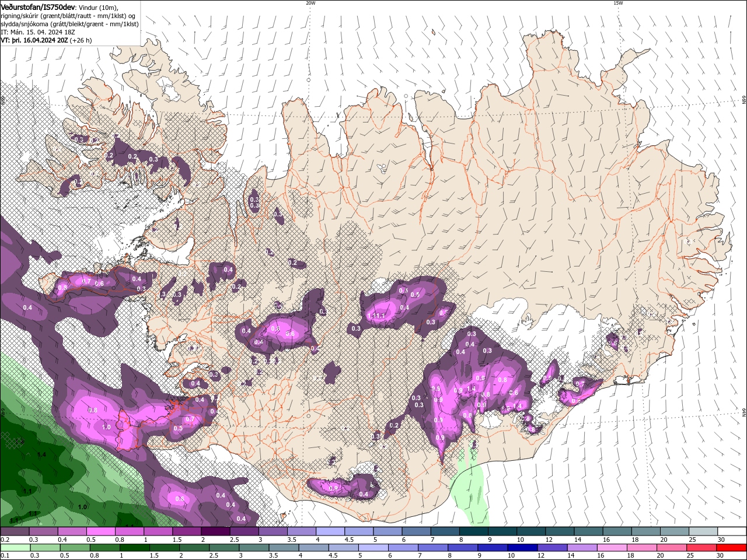The width and height of the screenshot is (747, 560).
Task: Select the bright red 30 swatch in the rain scale
Action: [x=731, y=548]
